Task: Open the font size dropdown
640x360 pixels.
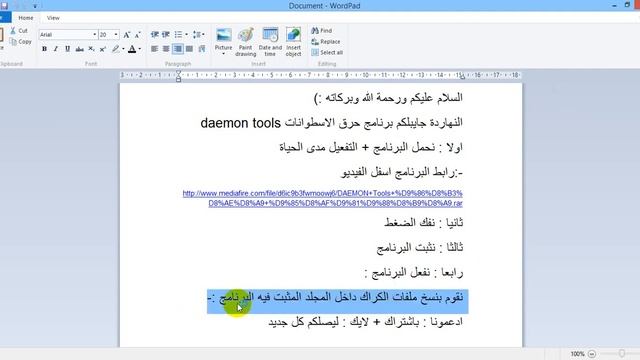Action: tap(116, 35)
